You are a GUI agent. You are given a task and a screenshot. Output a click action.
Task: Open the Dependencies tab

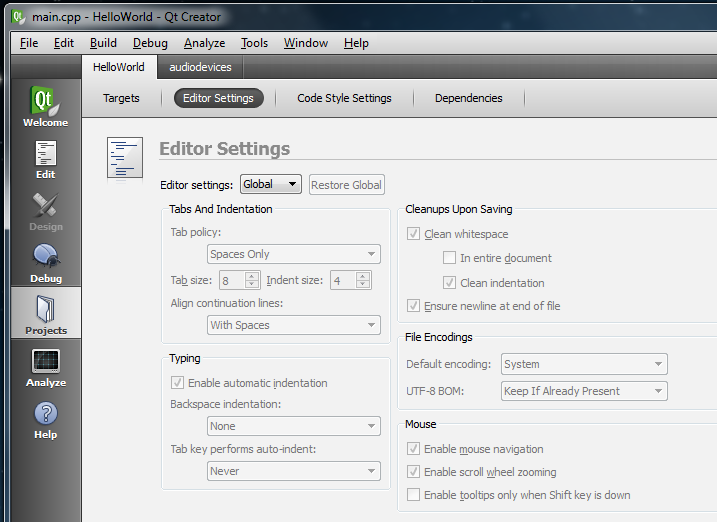click(x=469, y=98)
